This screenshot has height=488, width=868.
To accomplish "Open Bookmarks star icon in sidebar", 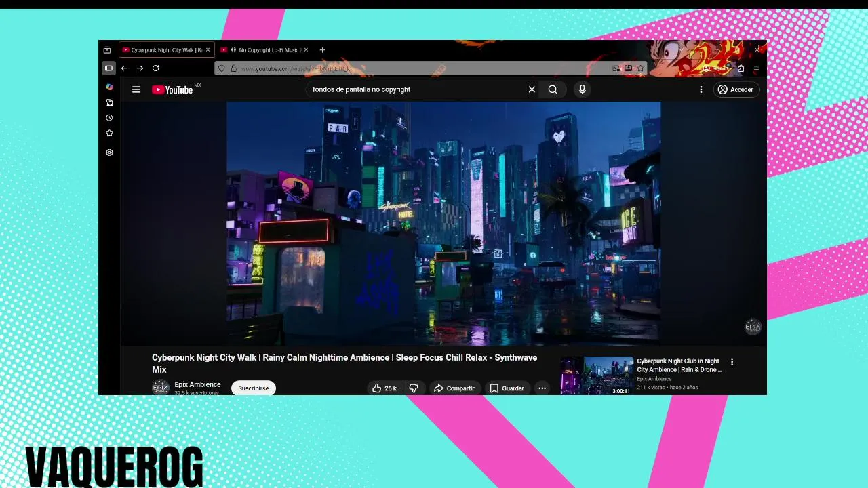I will point(109,134).
